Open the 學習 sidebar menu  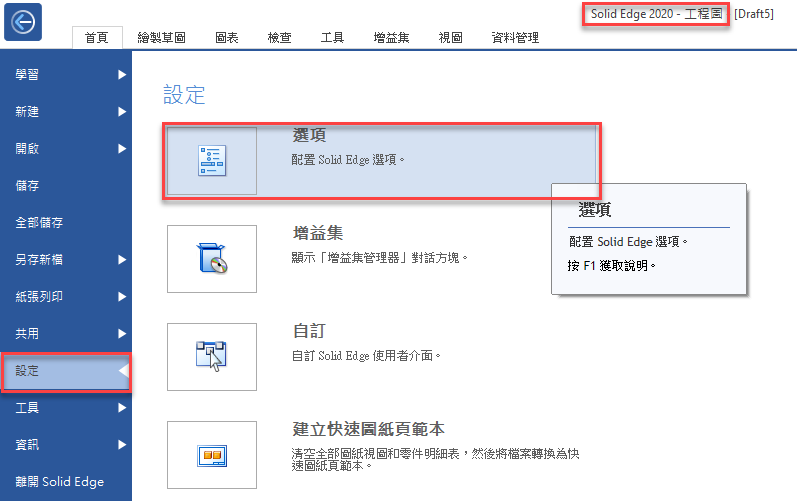point(66,75)
